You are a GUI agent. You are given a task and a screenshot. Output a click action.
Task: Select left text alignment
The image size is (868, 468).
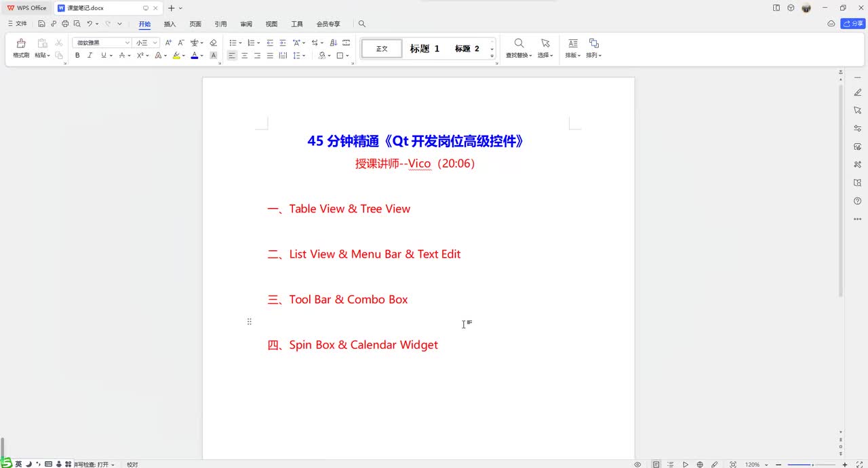(x=232, y=56)
